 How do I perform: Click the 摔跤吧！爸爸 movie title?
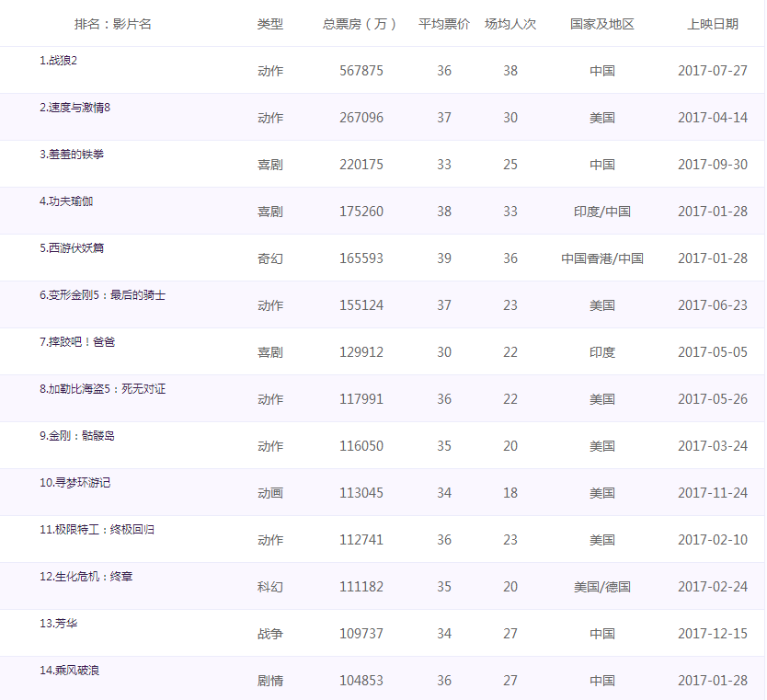point(77,342)
